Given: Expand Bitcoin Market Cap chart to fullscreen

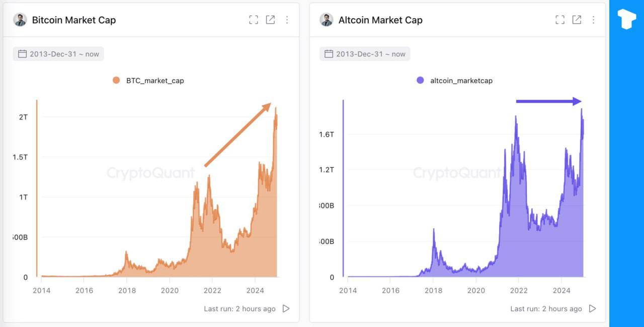Looking at the screenshot, I should point(254,20).
